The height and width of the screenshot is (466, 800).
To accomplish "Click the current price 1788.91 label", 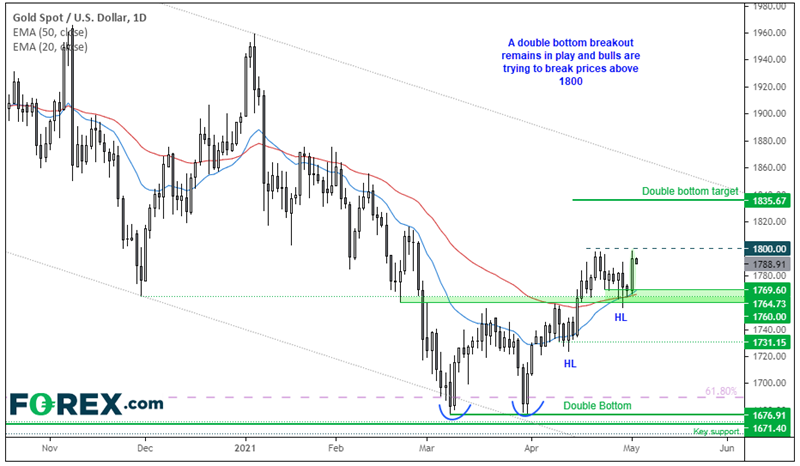I will click(768, 264).
